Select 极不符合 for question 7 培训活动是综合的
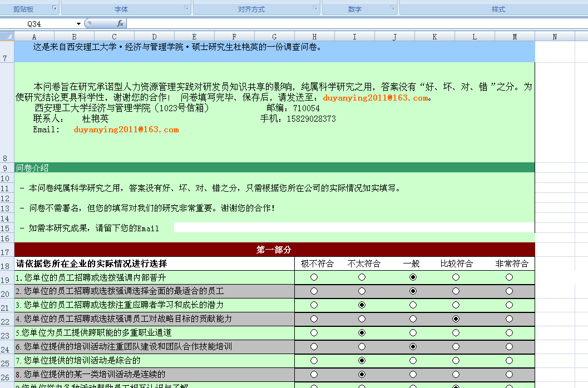 coord(314,361)
